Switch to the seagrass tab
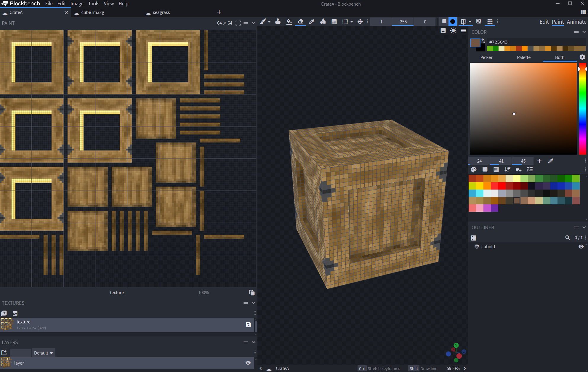The height and width of the screenshot is (372, 588). [x=161, y=12]
